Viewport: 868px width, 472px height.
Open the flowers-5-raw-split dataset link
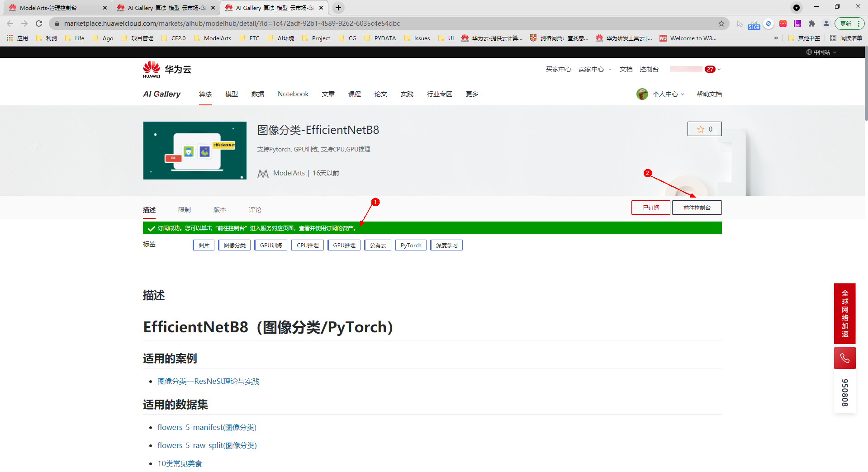coord(207,445)
